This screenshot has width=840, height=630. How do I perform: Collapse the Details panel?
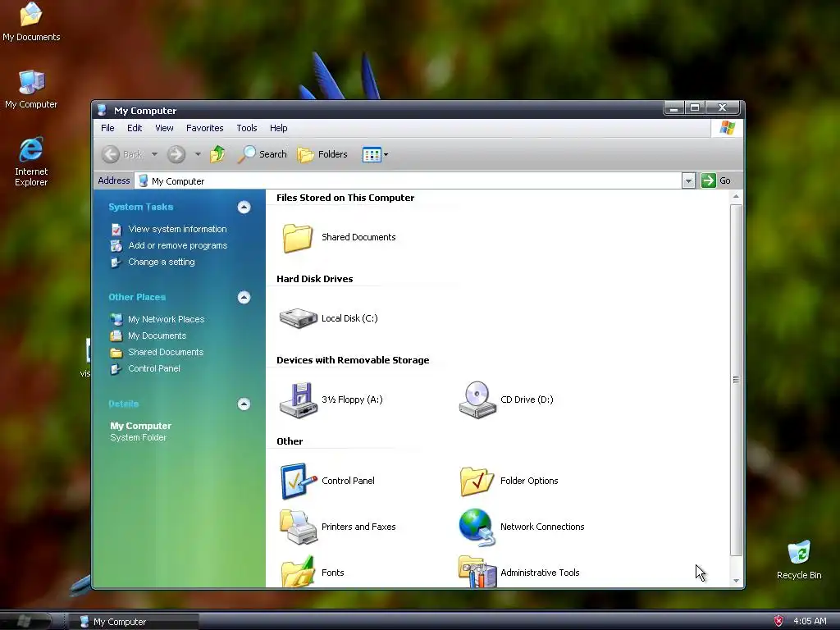(x=244, y=404)
